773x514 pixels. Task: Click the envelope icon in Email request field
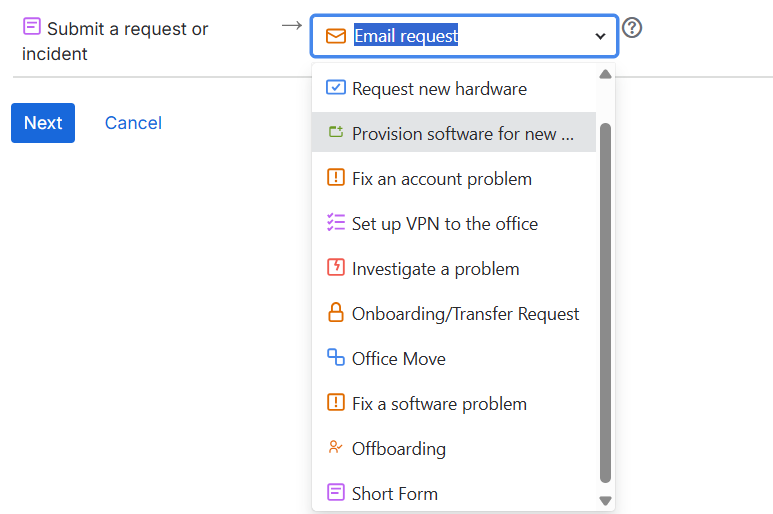point(336,36)
